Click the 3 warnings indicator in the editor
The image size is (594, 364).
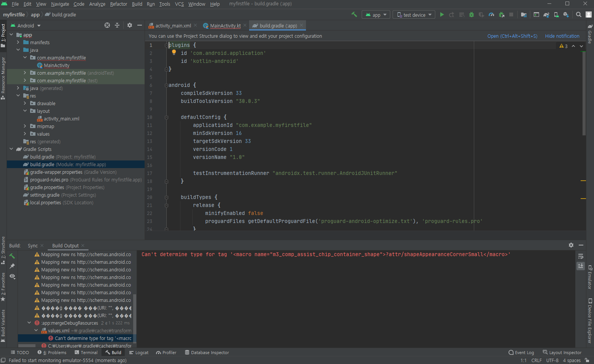coord(563,46)
